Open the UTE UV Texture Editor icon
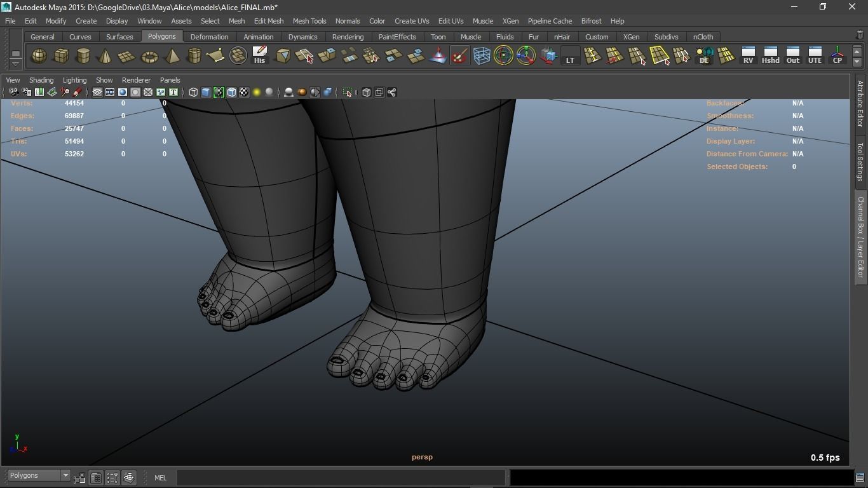Image resolution: width=868 pixels, height=488 pixels. (x=815, y=56)
